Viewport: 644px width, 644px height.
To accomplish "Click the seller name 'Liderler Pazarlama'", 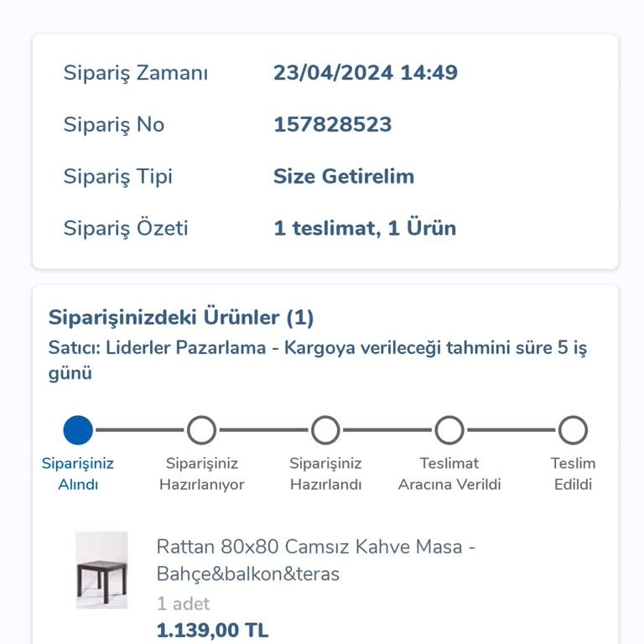I will pos(186,347).
